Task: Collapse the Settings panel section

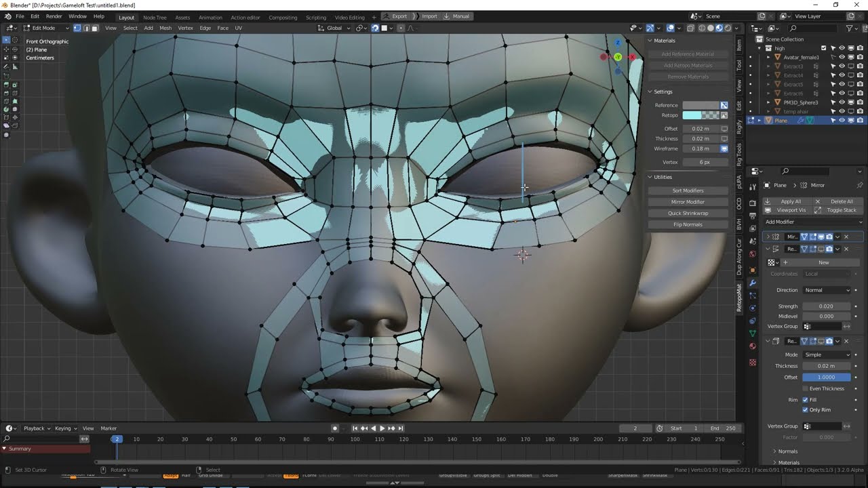Action: (x=650, y=91)
